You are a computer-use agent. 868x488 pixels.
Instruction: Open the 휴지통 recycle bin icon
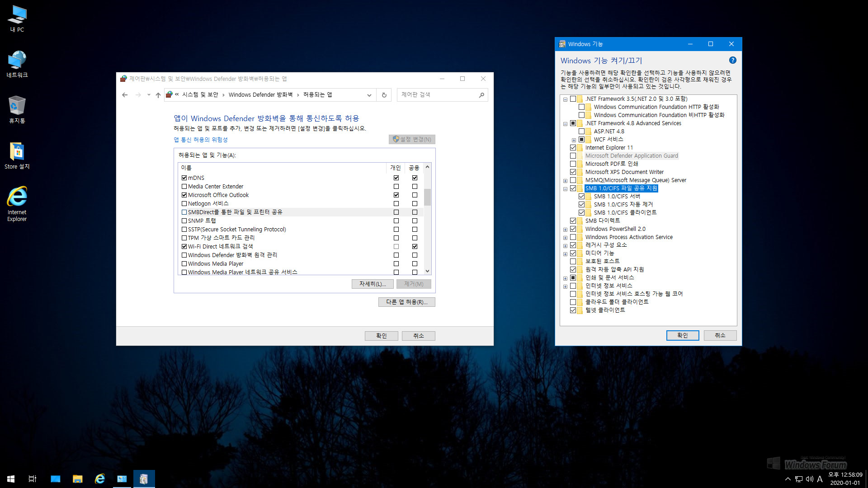17,110
